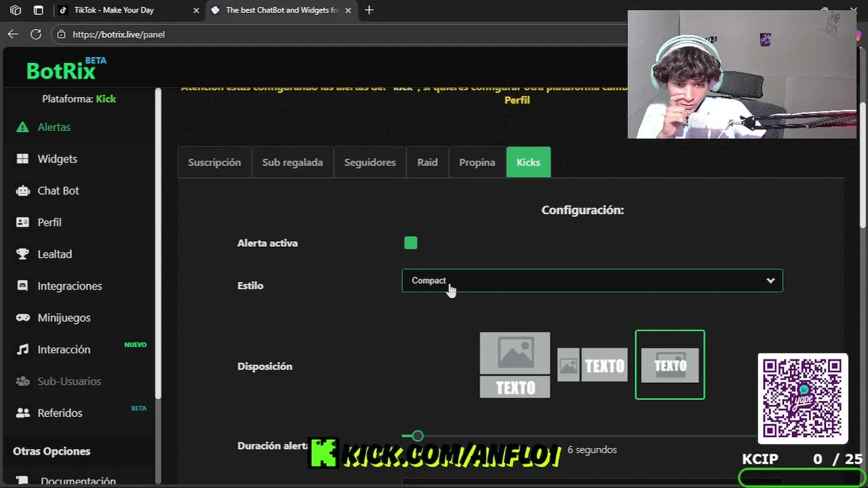The image size is (868, 488).
Task: Select the Kicks tab
Action: [528, 162]
